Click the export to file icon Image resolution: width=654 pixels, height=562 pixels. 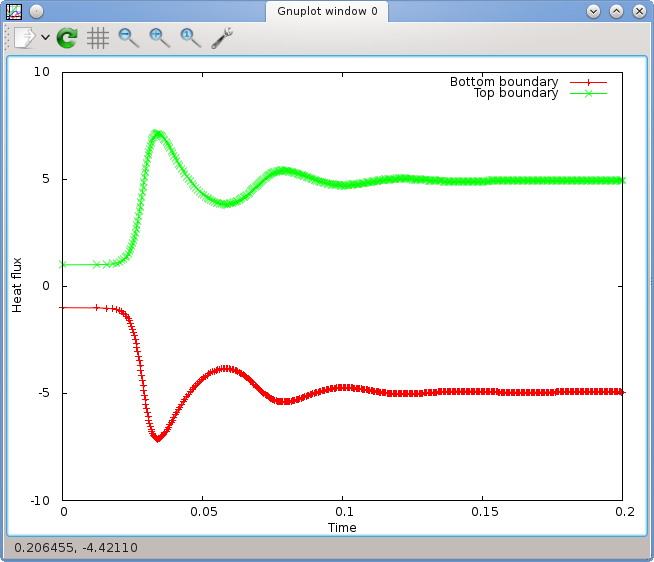tap(23, 38)
